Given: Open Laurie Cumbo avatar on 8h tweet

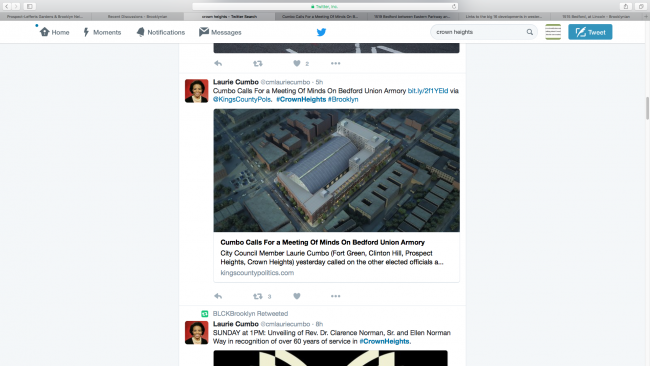Looking at the screenshot, I should [196, 332].
